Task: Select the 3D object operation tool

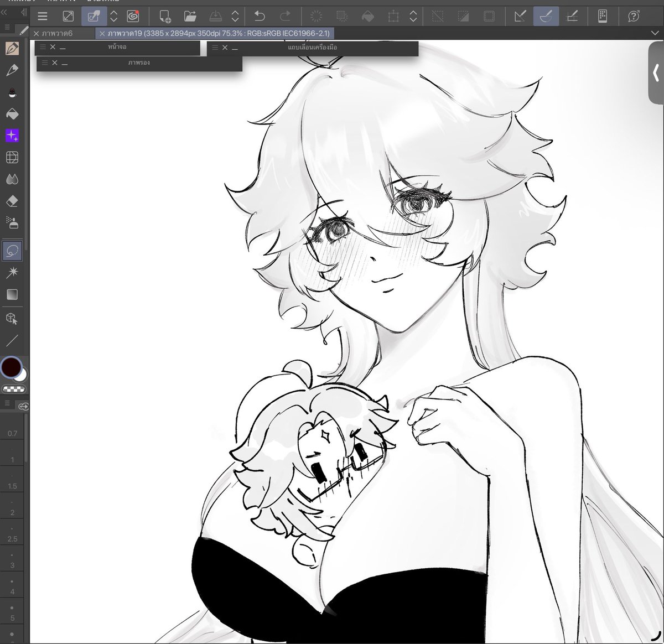Action: pyautogui.click(x=12, y=318)
